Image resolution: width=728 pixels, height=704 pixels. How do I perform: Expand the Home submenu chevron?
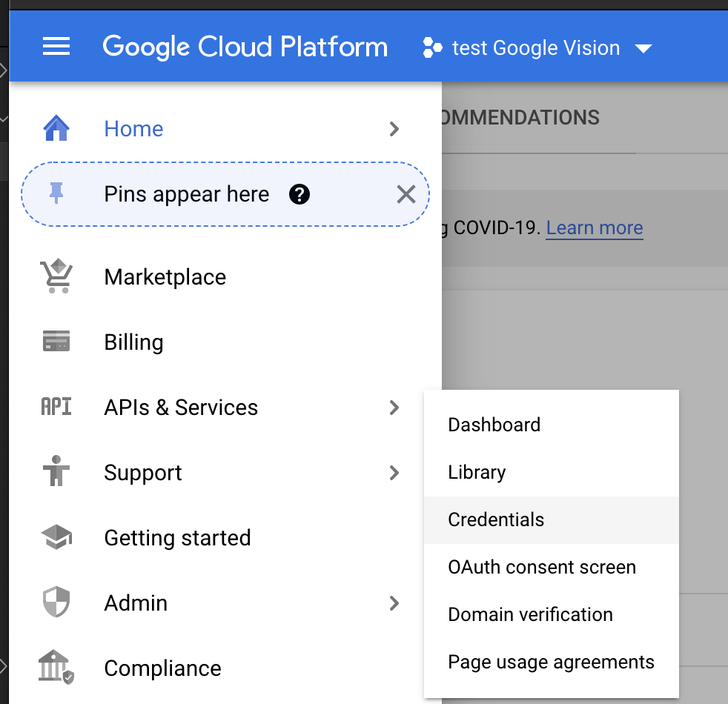(394, 129)
